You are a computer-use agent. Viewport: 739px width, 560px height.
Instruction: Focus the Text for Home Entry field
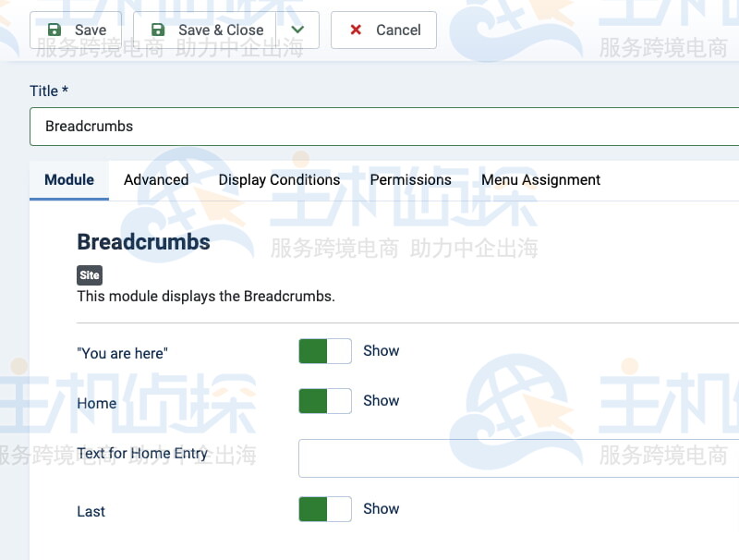tap(518, 458)
